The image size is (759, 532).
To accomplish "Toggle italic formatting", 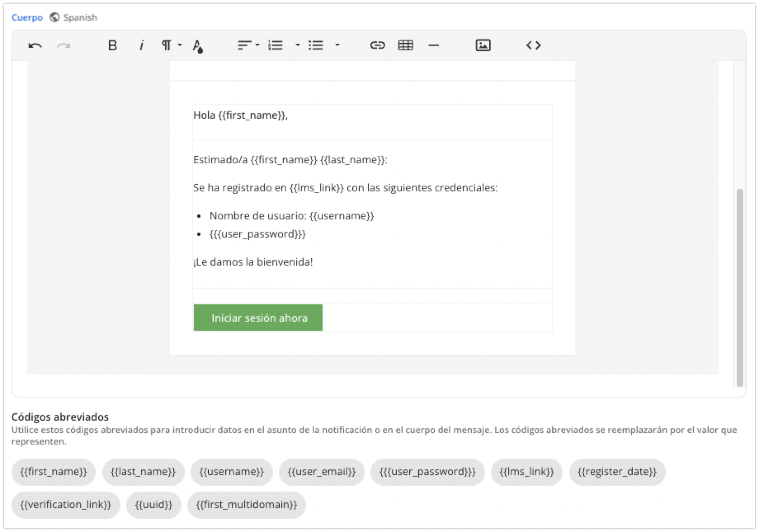I will pos(141,45).
